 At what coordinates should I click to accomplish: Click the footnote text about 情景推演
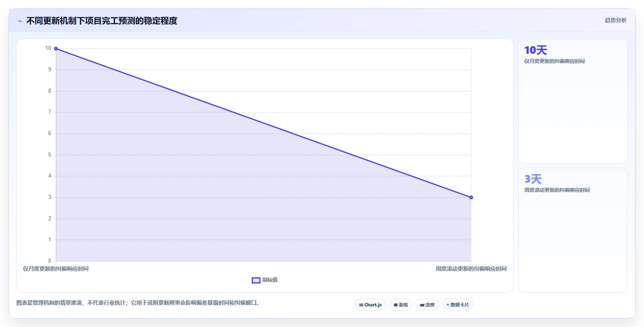click(138, 303)
